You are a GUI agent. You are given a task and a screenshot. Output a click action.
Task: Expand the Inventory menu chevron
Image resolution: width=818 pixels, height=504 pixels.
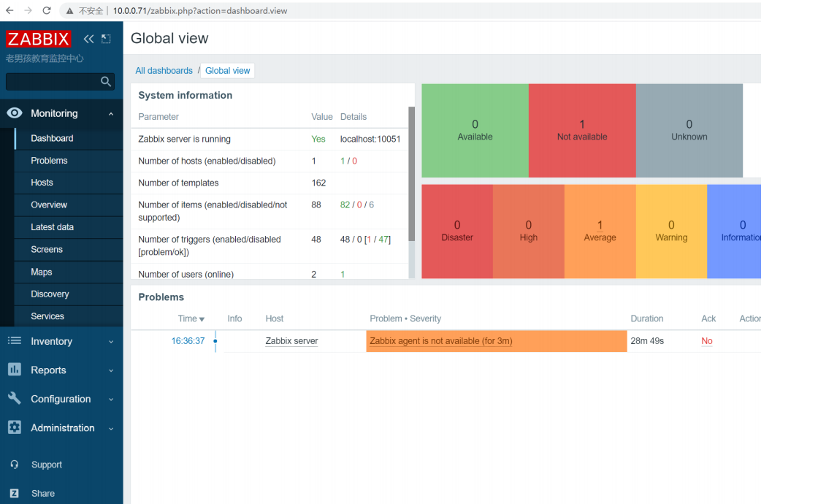point(111,342)
